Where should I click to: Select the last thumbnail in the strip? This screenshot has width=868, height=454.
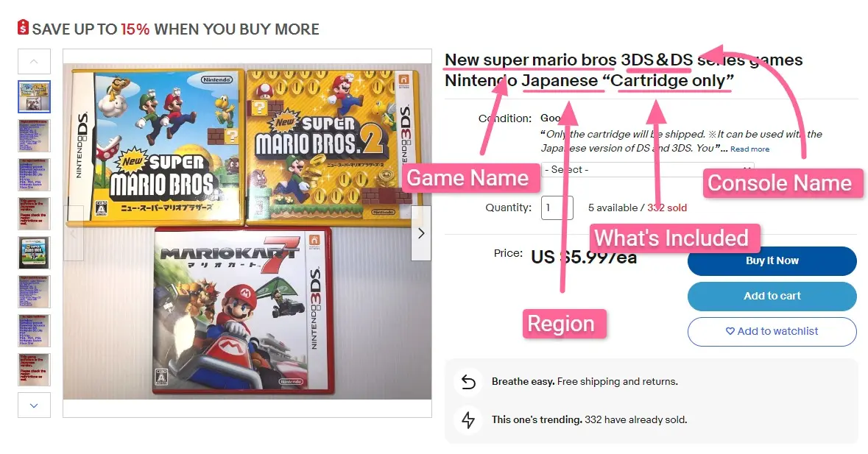34,369
